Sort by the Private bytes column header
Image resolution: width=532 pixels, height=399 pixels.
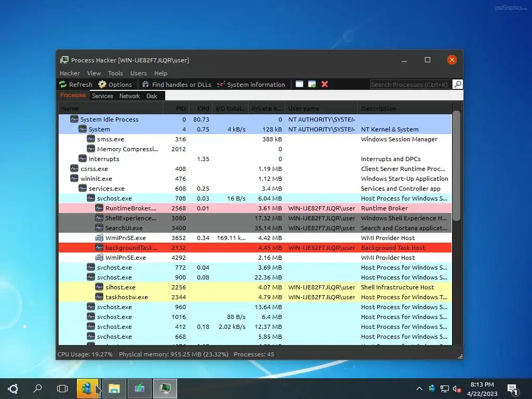tap(267, 109)
